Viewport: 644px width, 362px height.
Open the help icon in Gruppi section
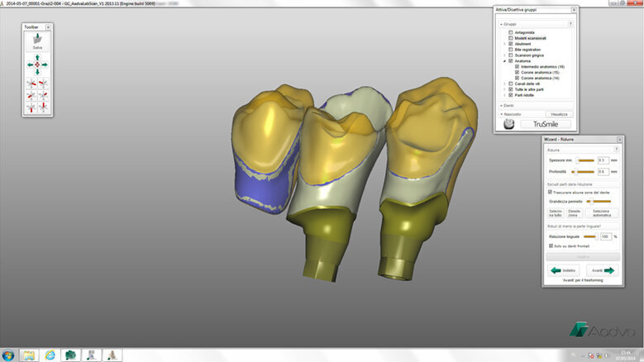point(570,24)
